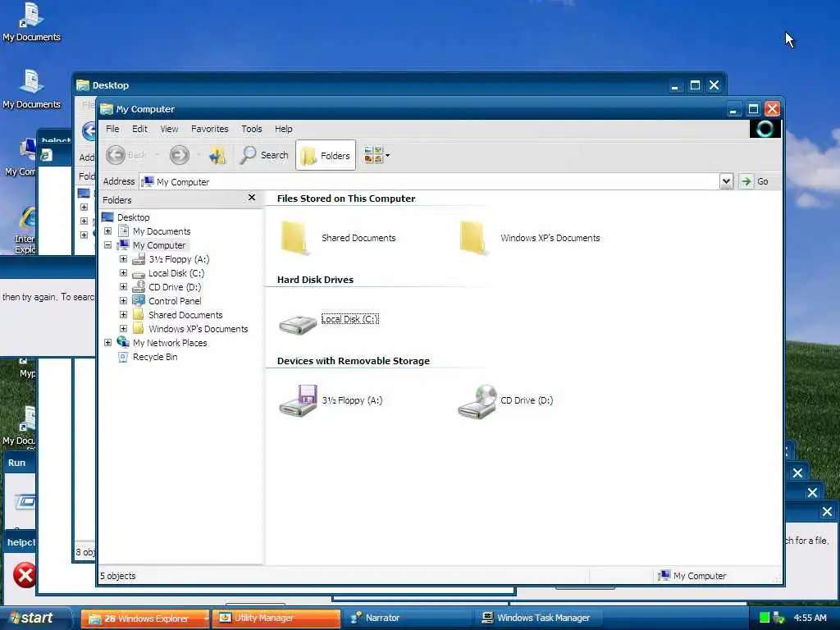Click second My Documents desktop icon
This screenshot has width=840, height=630.
coord(31,89)
